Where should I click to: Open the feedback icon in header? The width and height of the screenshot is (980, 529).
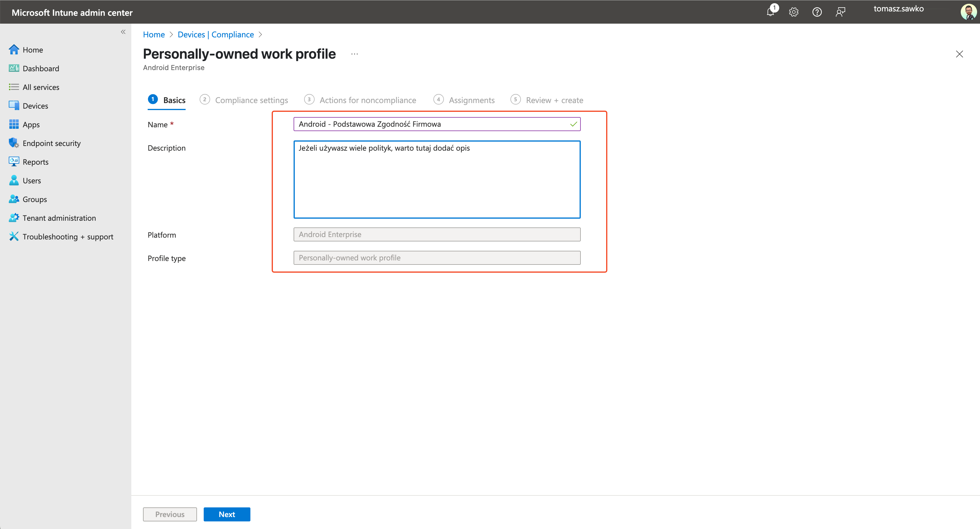tap(841, 12)
